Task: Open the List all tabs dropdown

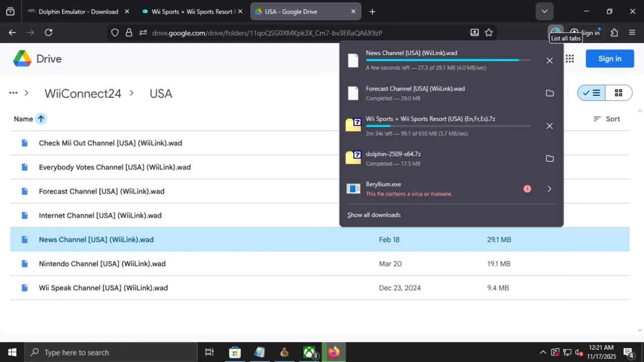Action: click(544, 12)
